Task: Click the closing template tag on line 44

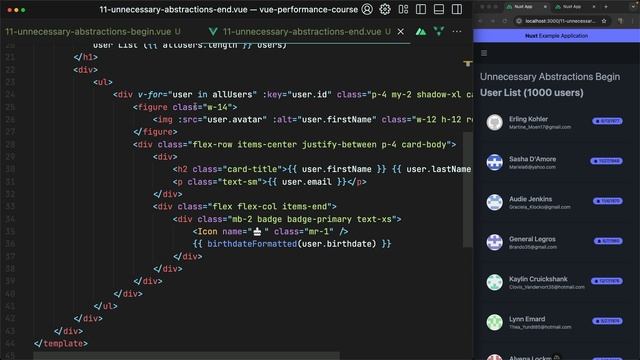Action: [61, 344]
